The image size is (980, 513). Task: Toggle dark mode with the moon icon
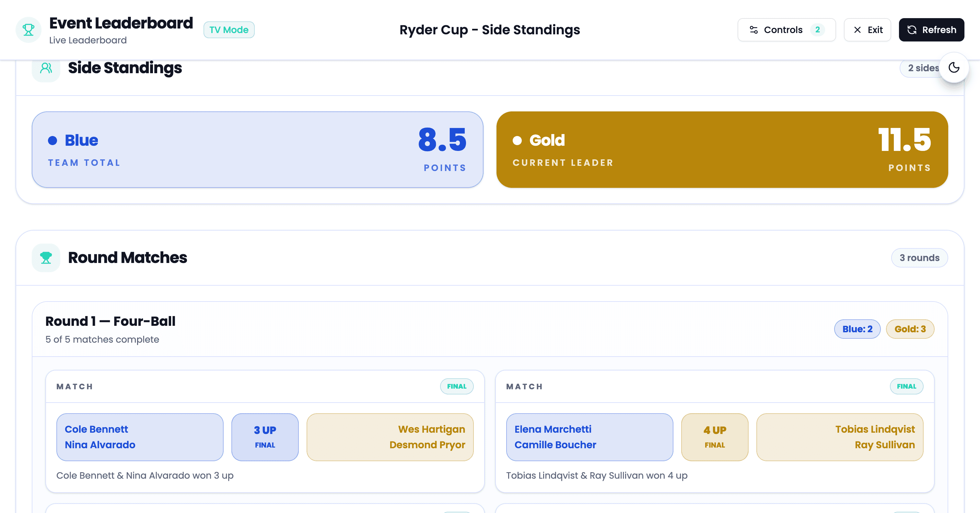click(954, 68)
